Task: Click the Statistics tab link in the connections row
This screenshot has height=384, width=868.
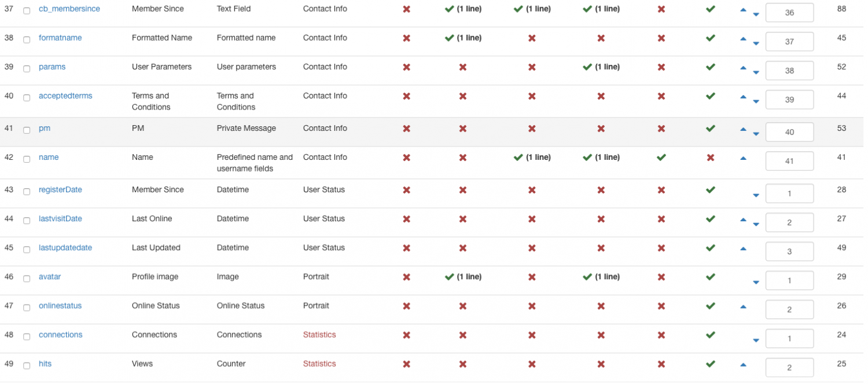Action: [x=319, y=335]
